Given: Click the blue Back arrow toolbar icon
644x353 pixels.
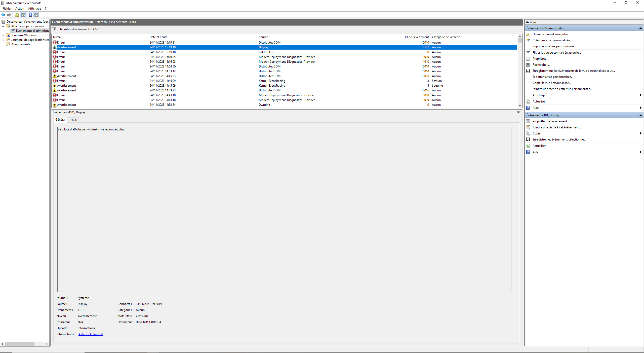Looking at the screenshot, I should click(x=3, y=15).
